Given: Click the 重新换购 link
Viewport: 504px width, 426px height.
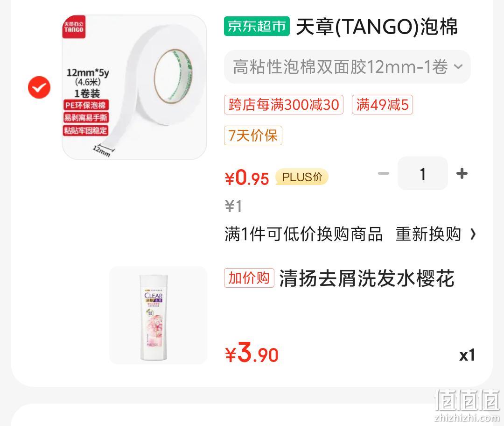Looking at the screenshot, I should tap(428, 234).
